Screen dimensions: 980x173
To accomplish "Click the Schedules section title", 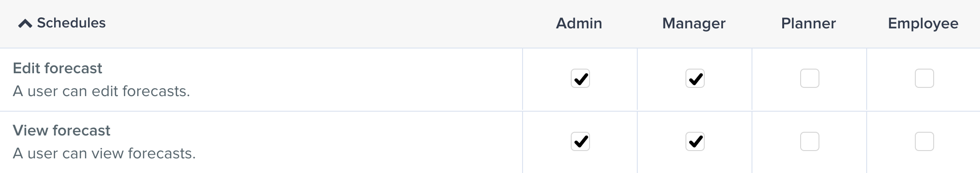I will tap(71, 23).
